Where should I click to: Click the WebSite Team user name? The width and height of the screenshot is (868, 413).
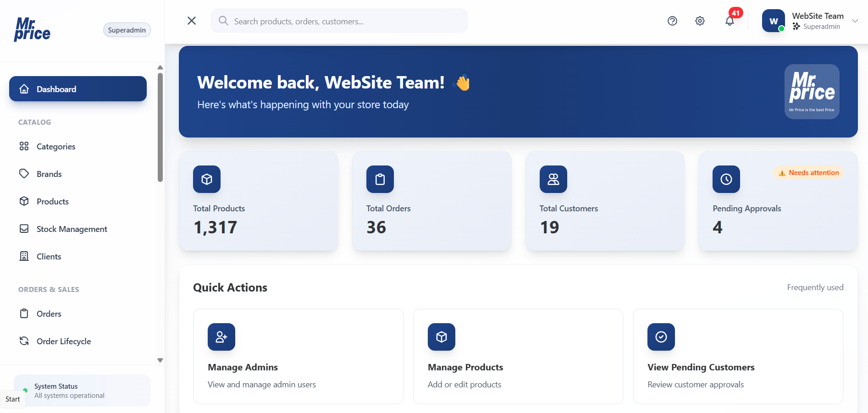[x=818, y=16]
